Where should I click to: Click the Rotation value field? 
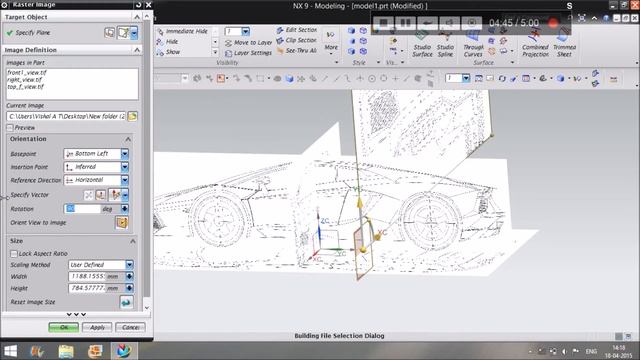click(82, 209)
